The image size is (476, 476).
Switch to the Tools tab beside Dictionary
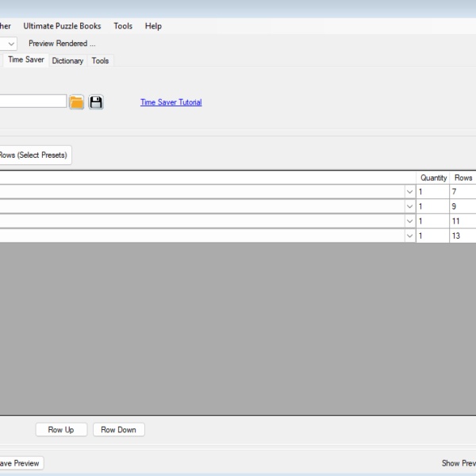pos(100,61)
